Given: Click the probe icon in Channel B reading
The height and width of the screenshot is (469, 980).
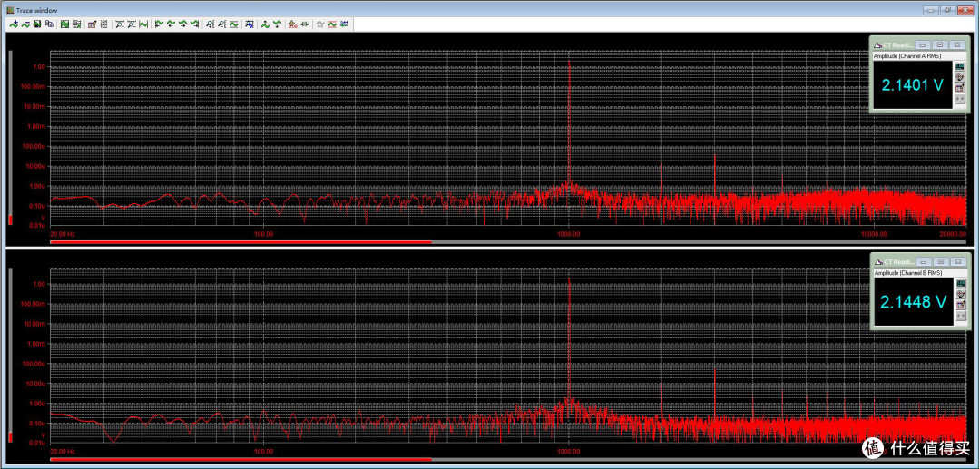Looking at the screenshot, I should point(961,294).
